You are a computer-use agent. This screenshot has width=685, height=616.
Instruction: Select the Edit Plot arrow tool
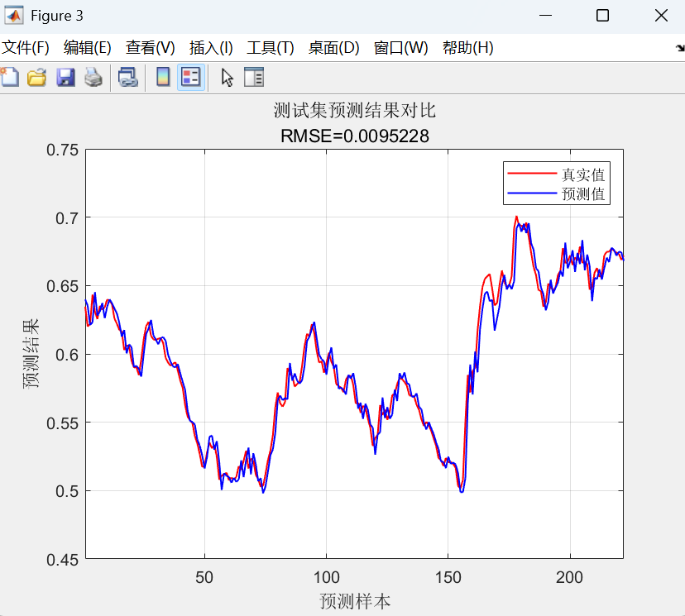pos(228,78)
